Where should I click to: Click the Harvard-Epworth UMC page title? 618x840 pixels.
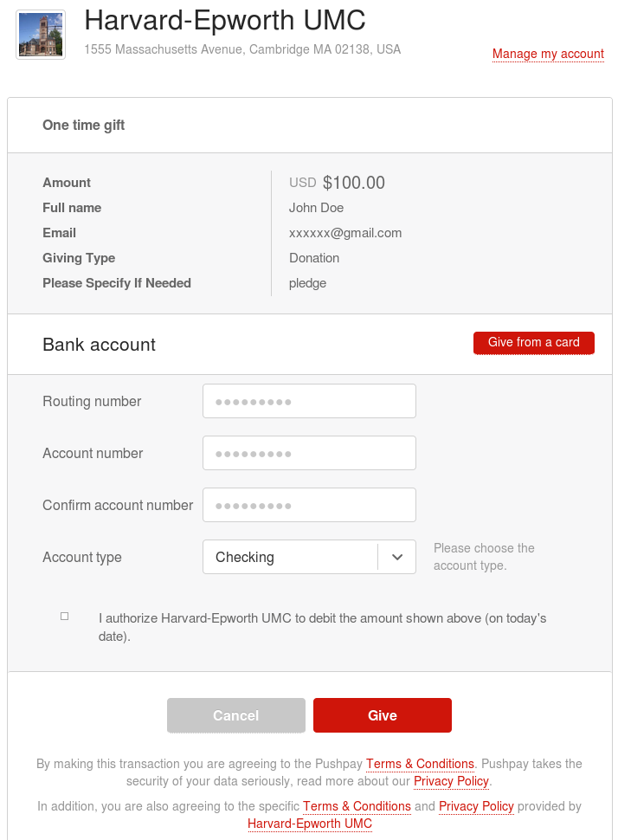225,21
